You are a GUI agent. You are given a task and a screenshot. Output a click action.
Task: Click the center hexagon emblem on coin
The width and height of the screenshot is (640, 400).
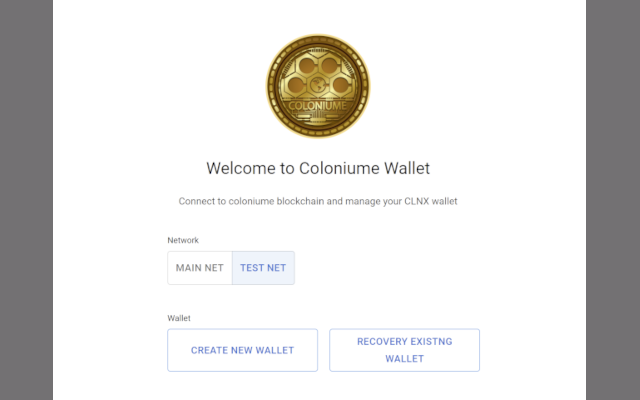tap(317, 80)
